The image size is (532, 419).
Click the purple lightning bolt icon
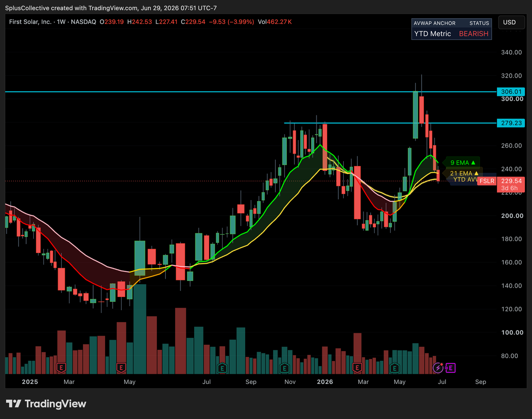coord(438,368)
